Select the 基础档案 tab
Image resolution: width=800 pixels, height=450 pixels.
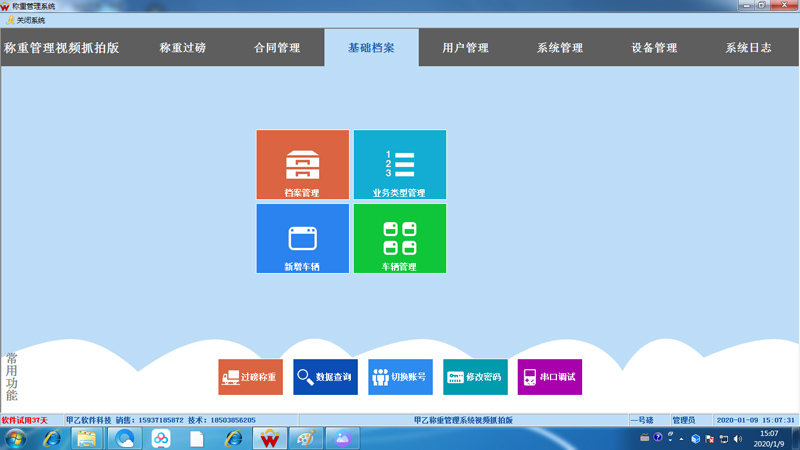pyautogui.click(x=371, y=48)
